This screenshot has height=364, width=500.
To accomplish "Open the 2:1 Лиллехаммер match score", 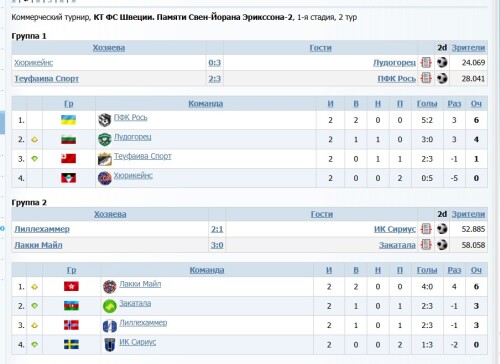I will (x=217, y=229).
